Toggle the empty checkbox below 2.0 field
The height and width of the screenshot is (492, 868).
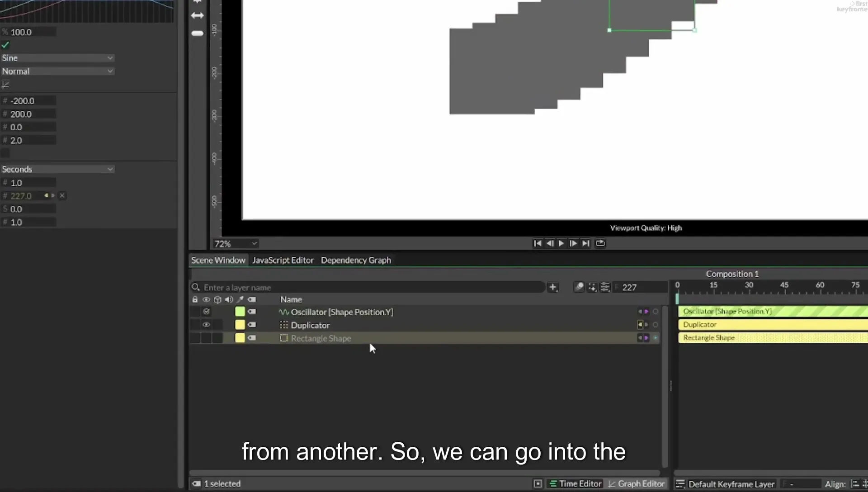(x=5, y=153)
